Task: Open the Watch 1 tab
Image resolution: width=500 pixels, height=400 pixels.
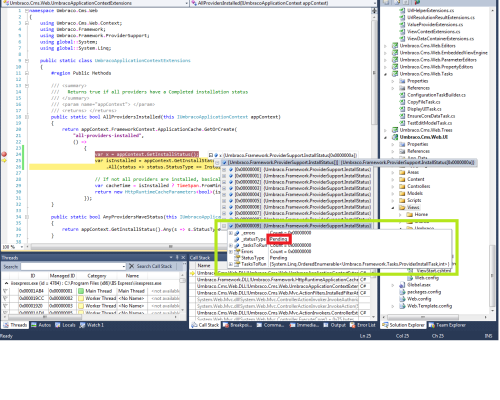Action: [92, 325]
